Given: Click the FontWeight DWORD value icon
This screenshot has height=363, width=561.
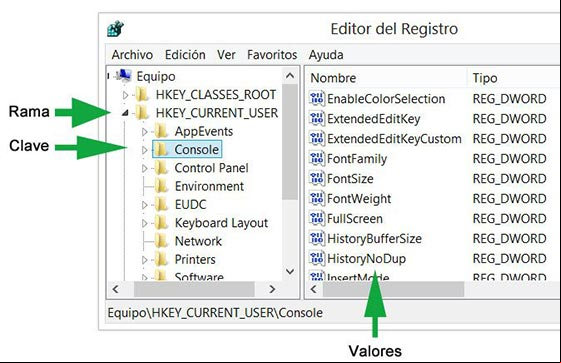Looking at the screenshot, I should pos(317,198).
